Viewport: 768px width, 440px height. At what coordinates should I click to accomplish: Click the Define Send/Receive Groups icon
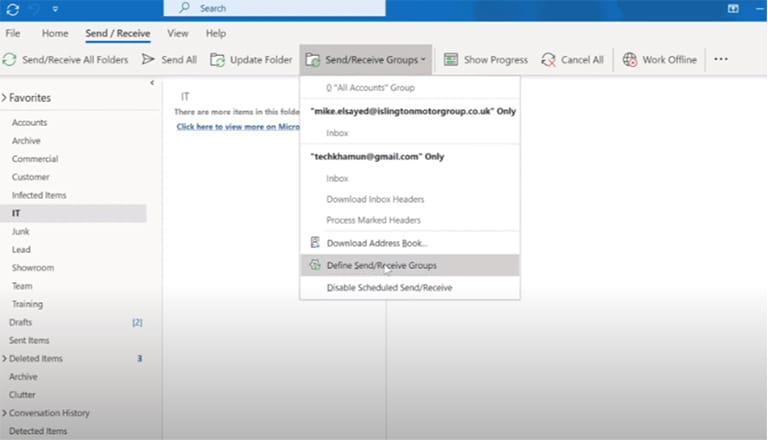coord(315,265)
